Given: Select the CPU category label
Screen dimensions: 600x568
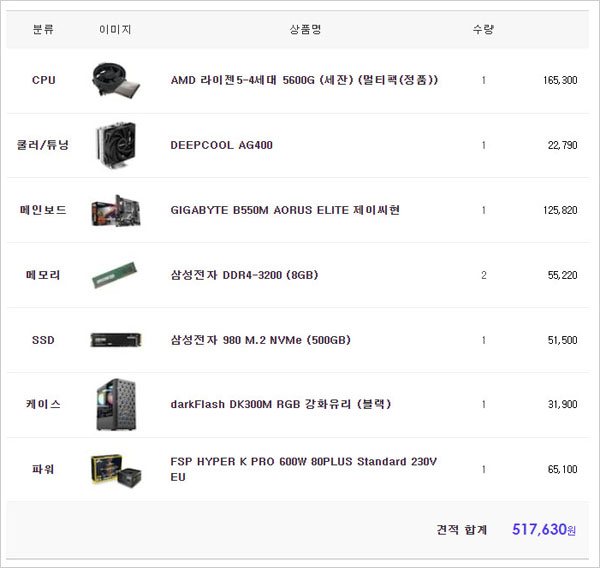Looking at the screenshot, I should 44,80.
